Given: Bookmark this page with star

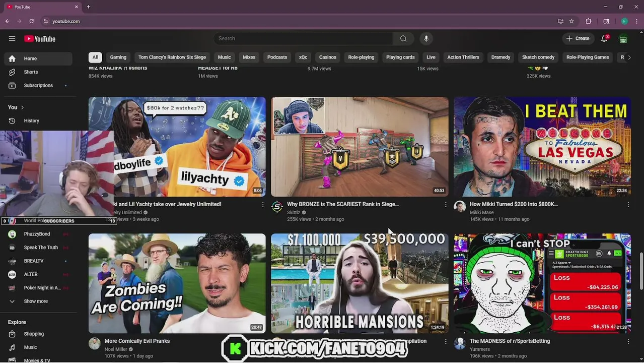Looking at the screenshot, I should [x=571, y=21].
